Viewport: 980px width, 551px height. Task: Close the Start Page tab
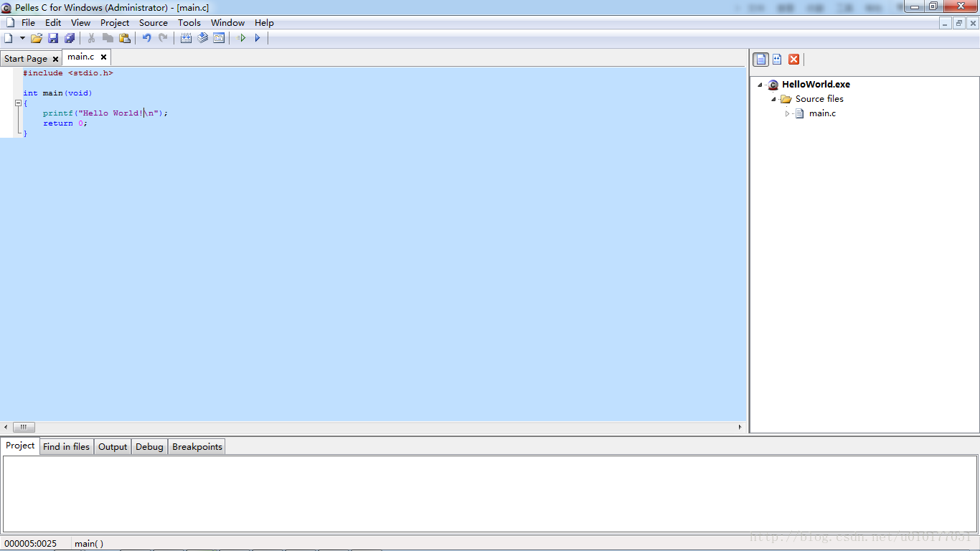click(55, 59)
